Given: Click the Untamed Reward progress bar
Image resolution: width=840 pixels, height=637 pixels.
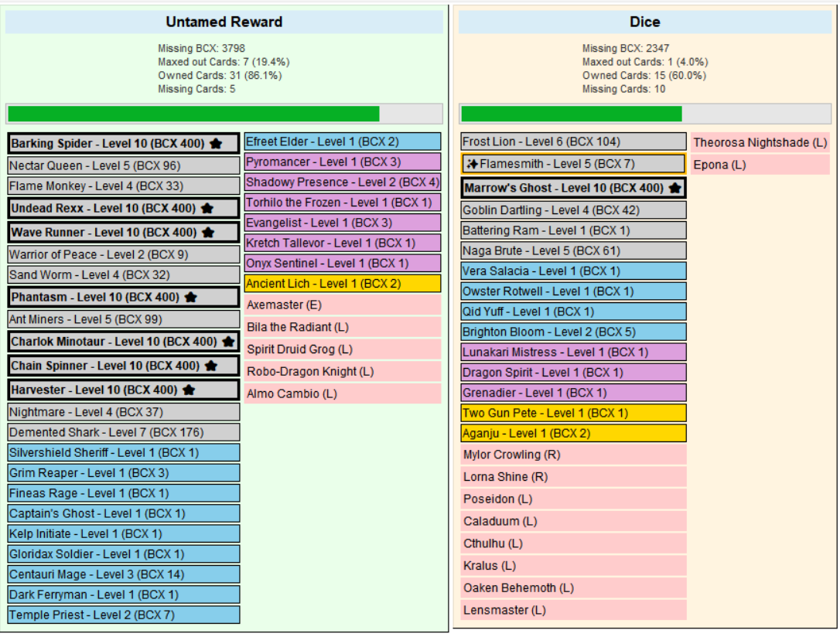Looking at the screenshot, I should pyautogui.click(x=224, y=114).
